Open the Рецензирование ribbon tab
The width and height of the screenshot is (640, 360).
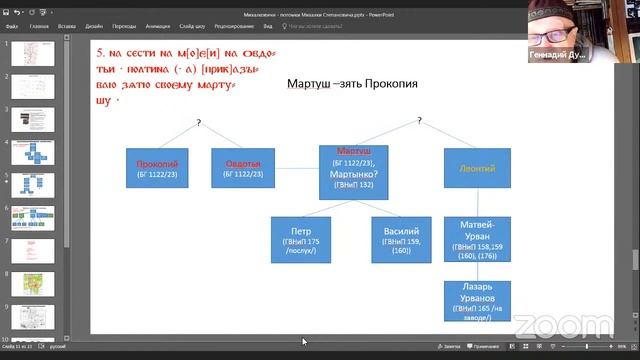234,26
